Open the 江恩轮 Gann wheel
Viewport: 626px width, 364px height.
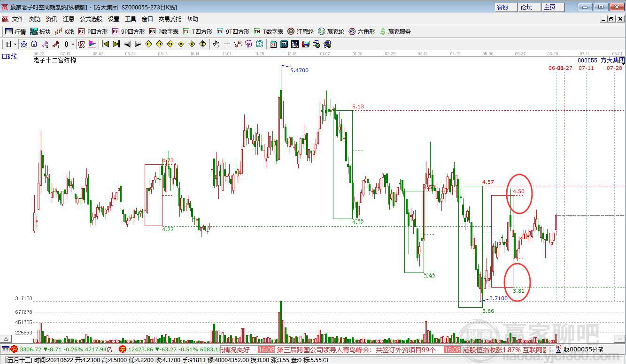[x=301, y=31]
